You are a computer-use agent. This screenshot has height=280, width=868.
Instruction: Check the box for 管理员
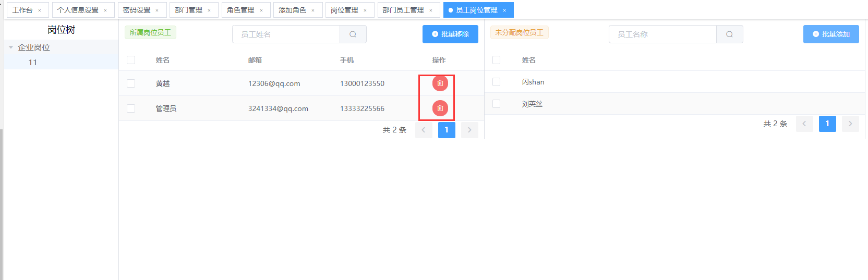pyautogui.click(x=131, y=108)
